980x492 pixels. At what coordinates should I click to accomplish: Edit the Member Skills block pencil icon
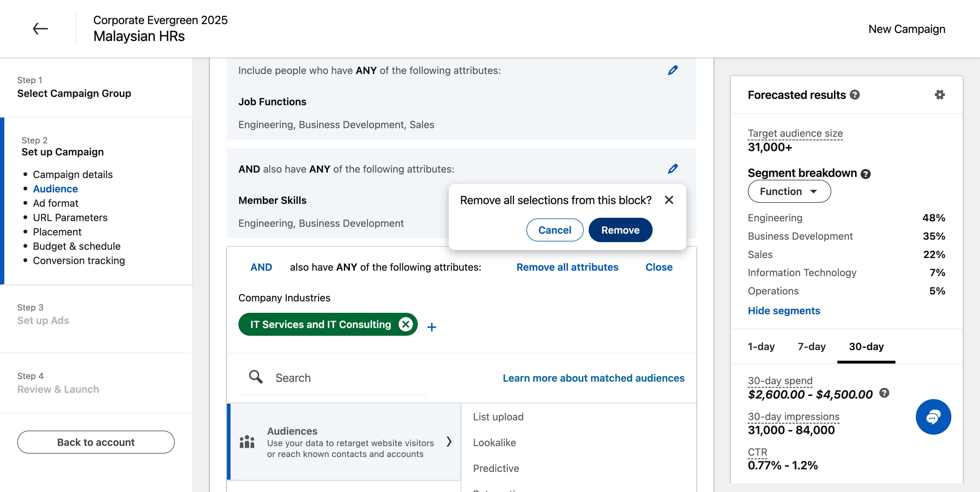(673, 169)
